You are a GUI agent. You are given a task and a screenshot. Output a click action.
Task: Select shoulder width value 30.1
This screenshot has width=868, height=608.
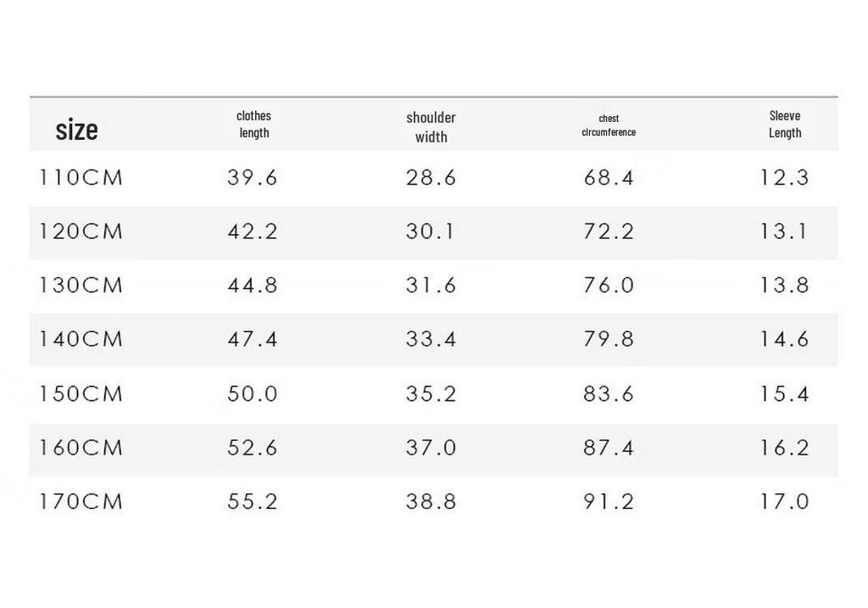[x=430, y=231]
